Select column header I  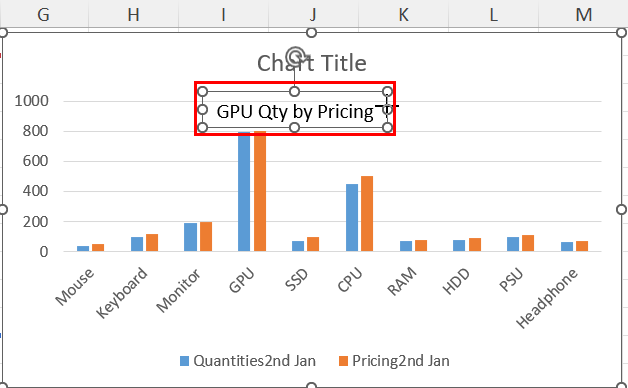(223, 14)
